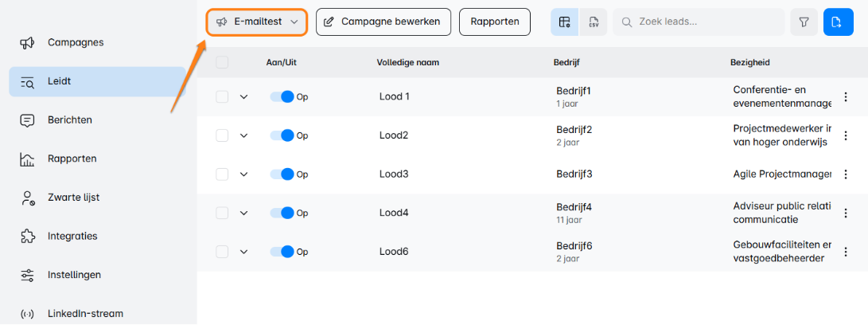Open more options for Lood2 row
The width and height of the screenshot is (868, 329).
[x=846, y=135]
